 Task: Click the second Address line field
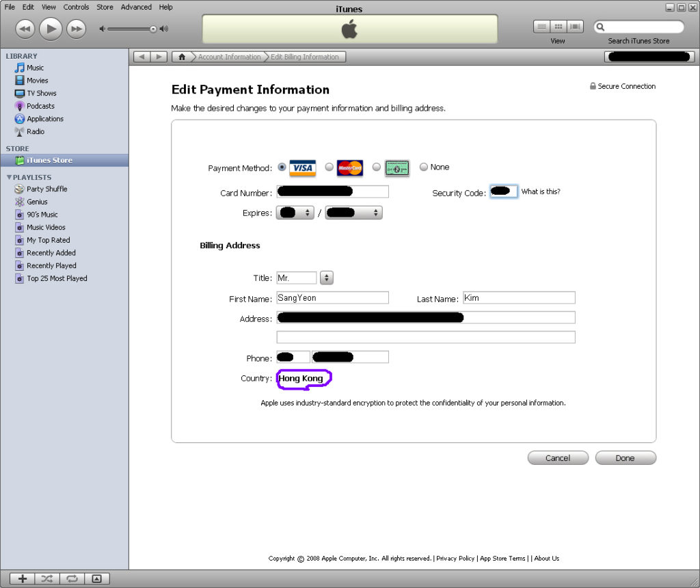[426, 337]
